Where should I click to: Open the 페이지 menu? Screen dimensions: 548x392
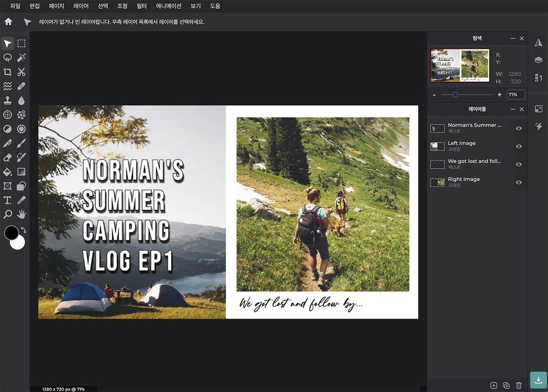(x=57, y=6)
